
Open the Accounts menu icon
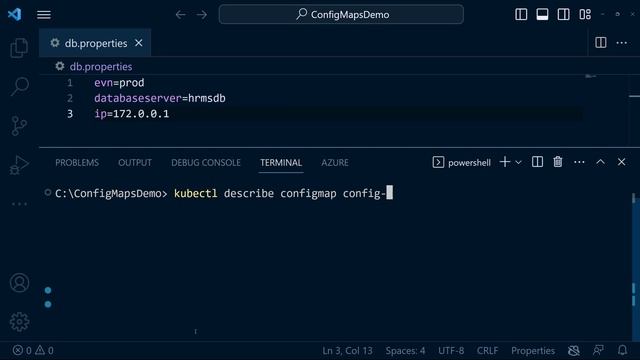pos(19,283)
